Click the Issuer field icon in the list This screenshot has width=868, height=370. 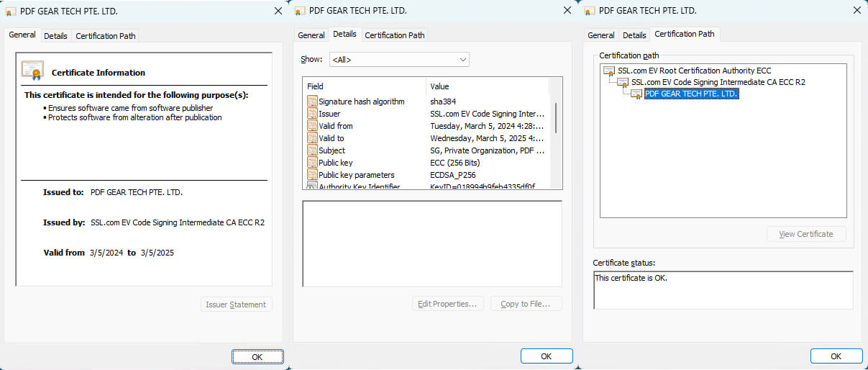tap(312, 114)
